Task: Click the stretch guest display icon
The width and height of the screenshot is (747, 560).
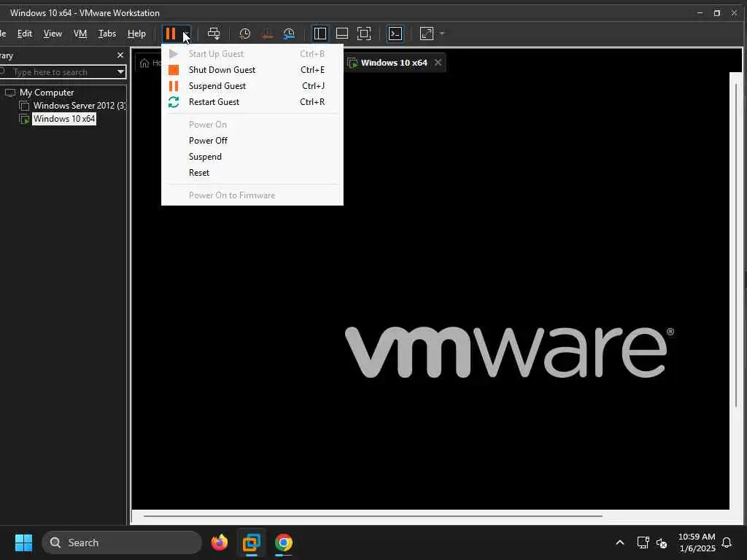Action: tap(426, 34)
